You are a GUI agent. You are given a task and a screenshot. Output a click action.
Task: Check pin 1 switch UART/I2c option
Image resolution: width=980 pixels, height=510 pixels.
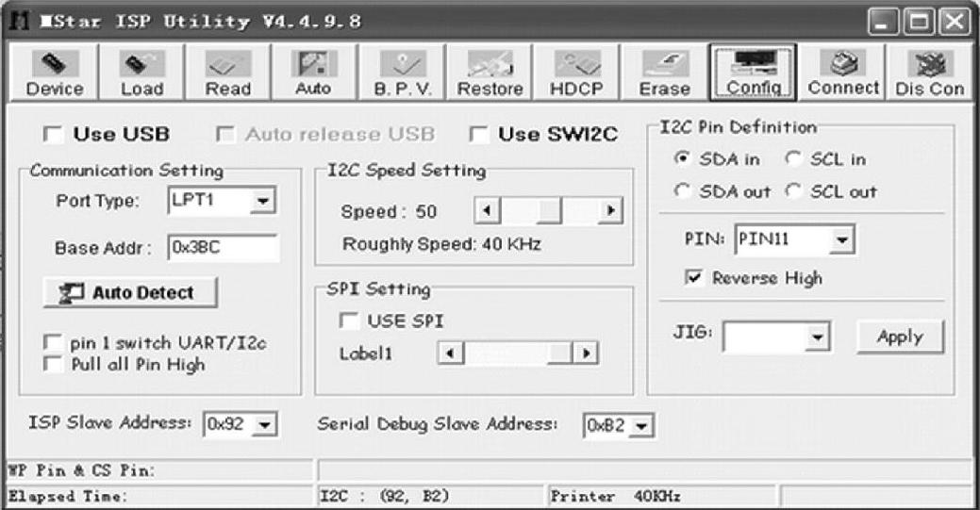click(x=53, y=342)
